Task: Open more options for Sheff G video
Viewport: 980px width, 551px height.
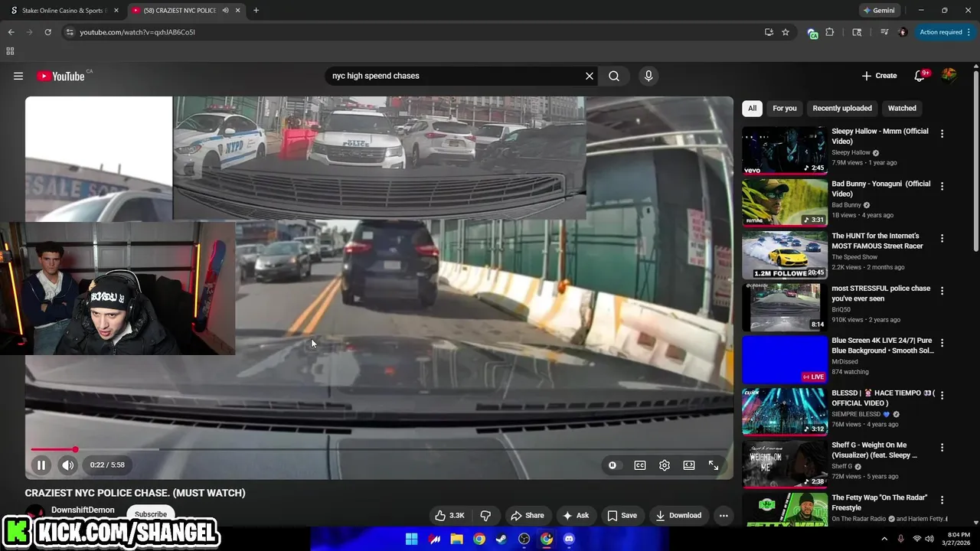Action: click(x=942, y=448)
